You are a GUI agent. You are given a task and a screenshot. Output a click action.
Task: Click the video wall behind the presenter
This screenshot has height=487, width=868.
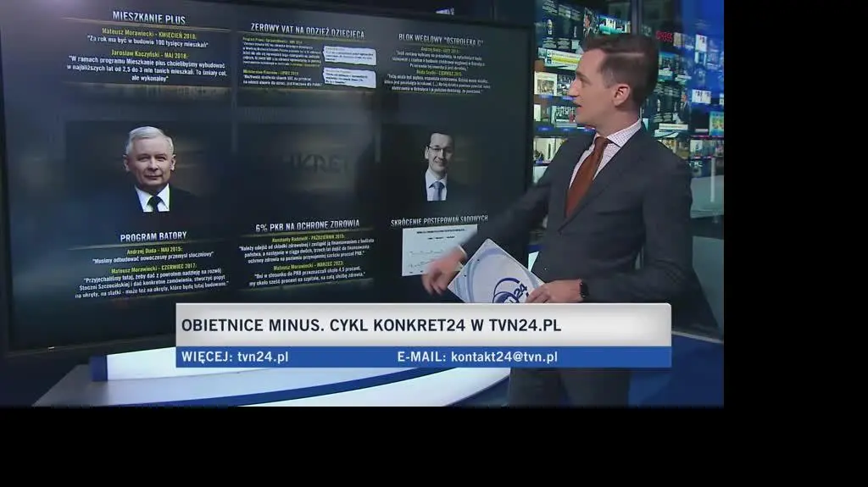[x=678, y=85]
